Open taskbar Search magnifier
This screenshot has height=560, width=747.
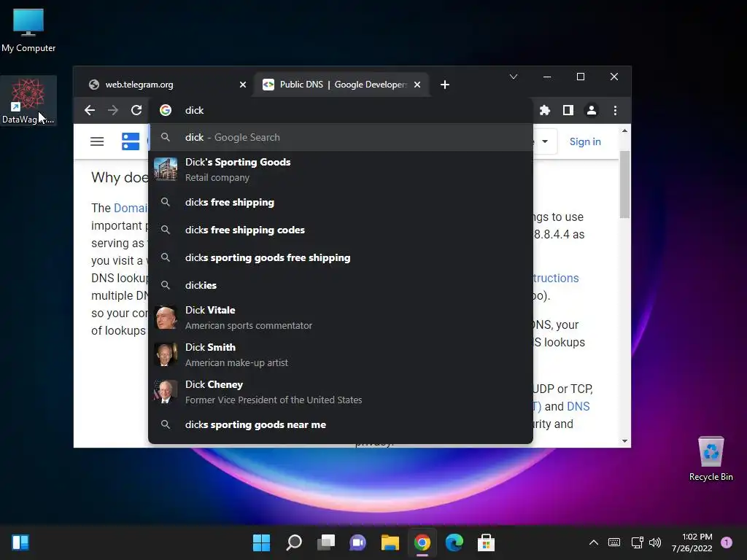(x=293, y=542)
